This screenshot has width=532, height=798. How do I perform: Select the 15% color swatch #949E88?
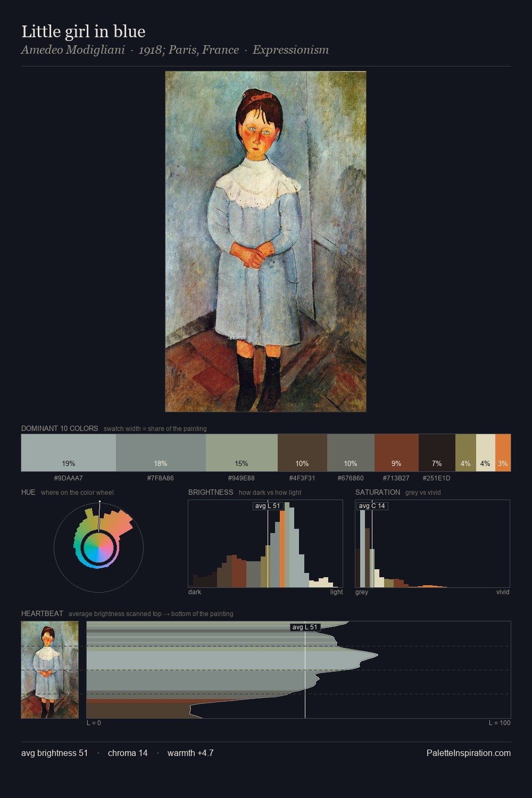(x=242, y=453)
